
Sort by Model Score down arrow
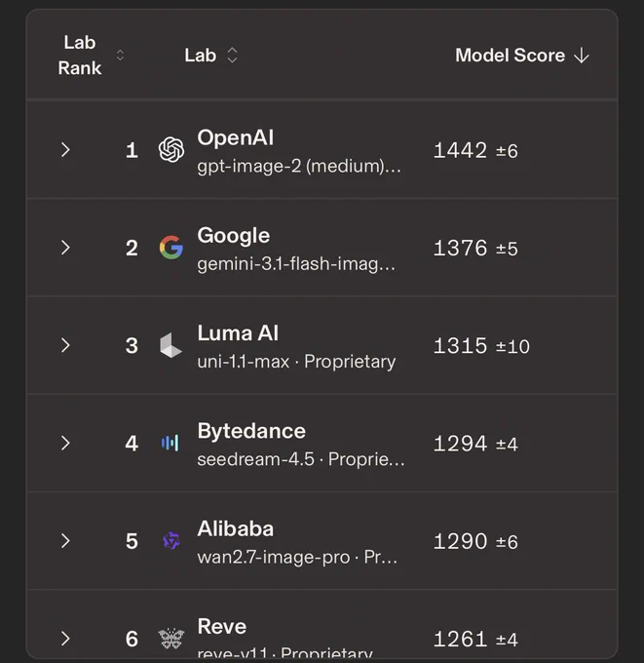tap(582, 56)
